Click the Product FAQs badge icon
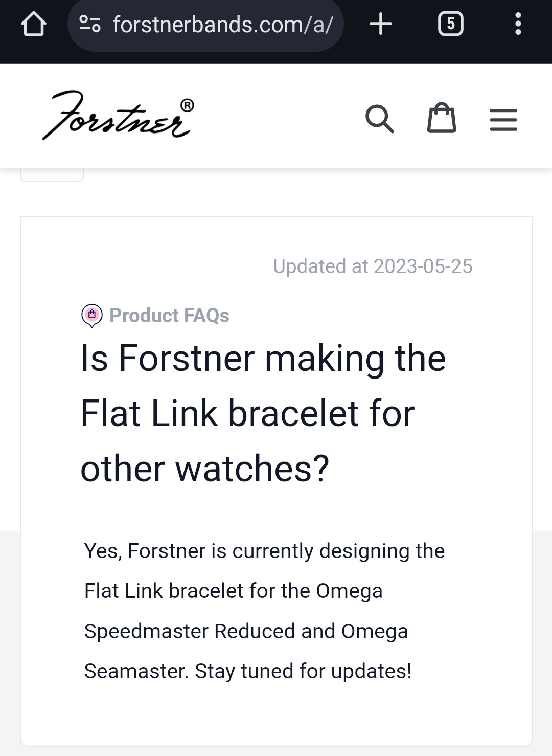Screen dimensions: 552x756 (92, 315)
